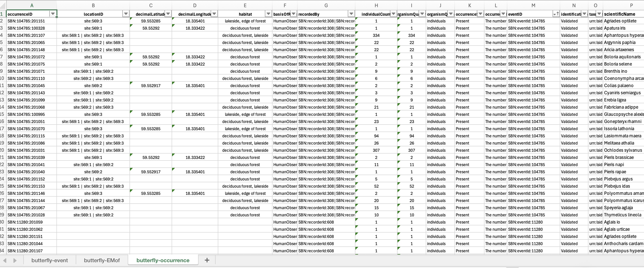Open the habitat column filter dropdown

(x=268, y=14)
